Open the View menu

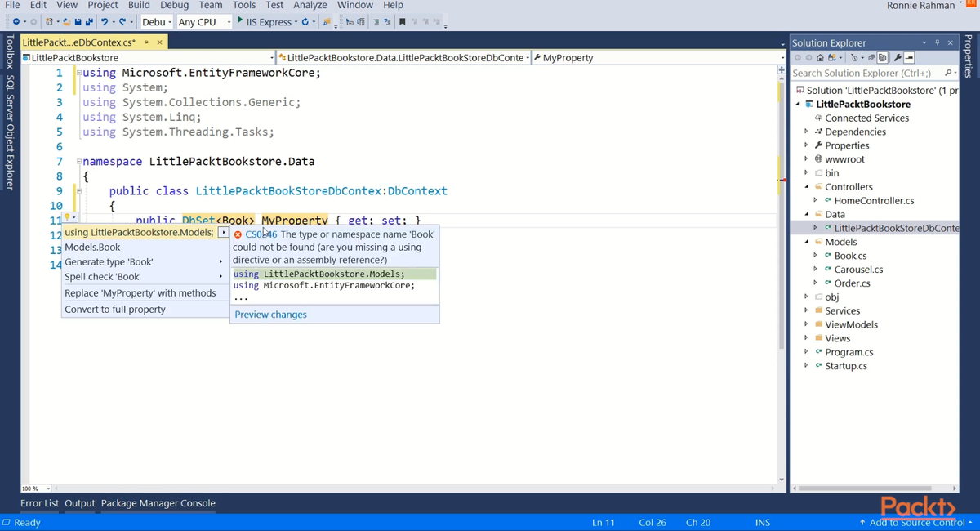(67, 5)
